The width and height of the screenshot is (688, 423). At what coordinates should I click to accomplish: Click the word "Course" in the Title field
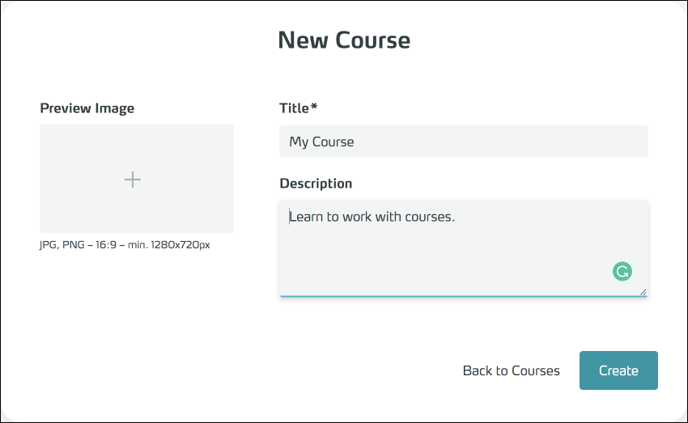(334, 142)
